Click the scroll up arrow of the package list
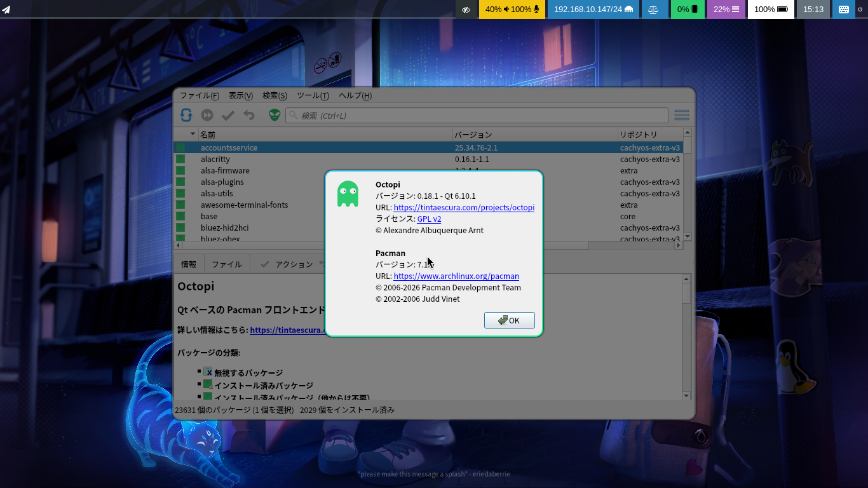Image resolution: width=868 pixels, height=488 pixels. [x=687, y=133]
